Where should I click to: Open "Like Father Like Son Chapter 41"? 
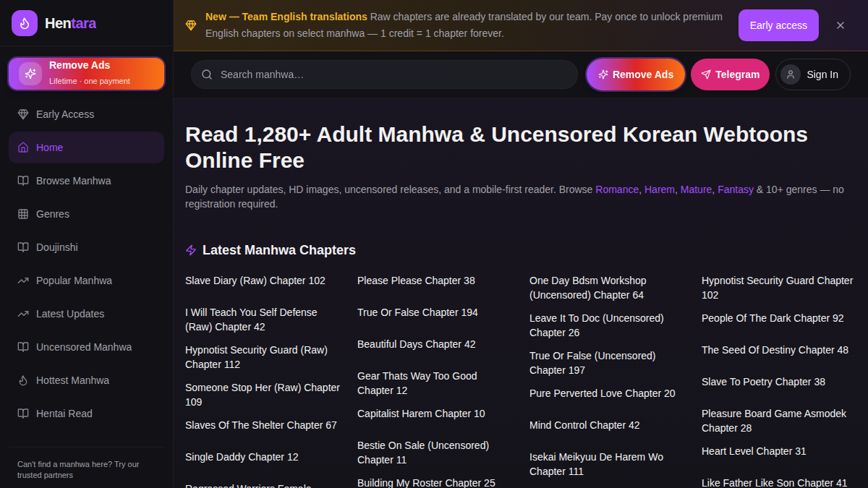coord(774,483)
